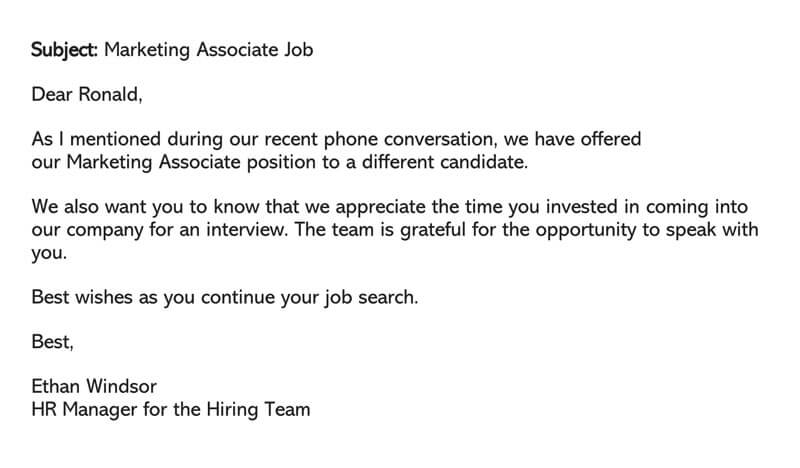Click the line starting "our company for an interview"

[x=395, y=230]
